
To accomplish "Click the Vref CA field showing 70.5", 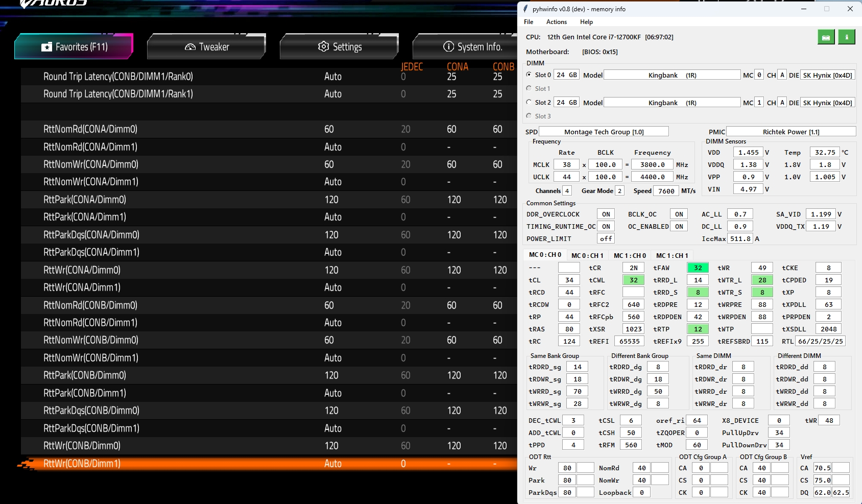I will tap(823, 468).
